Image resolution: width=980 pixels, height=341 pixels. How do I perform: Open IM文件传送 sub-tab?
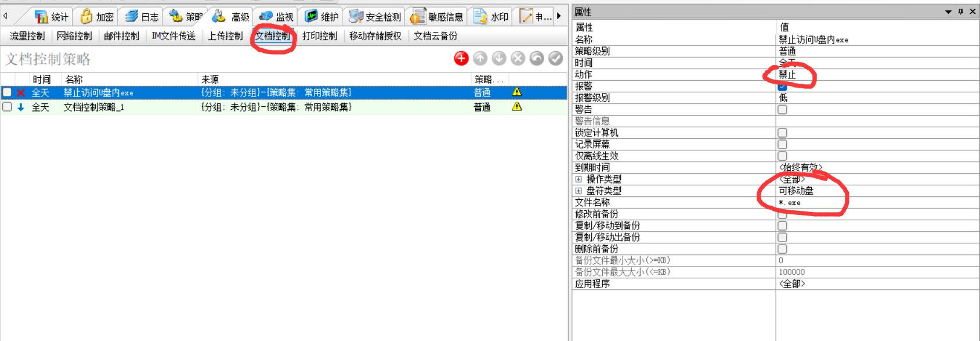click(x=173, y=36)
